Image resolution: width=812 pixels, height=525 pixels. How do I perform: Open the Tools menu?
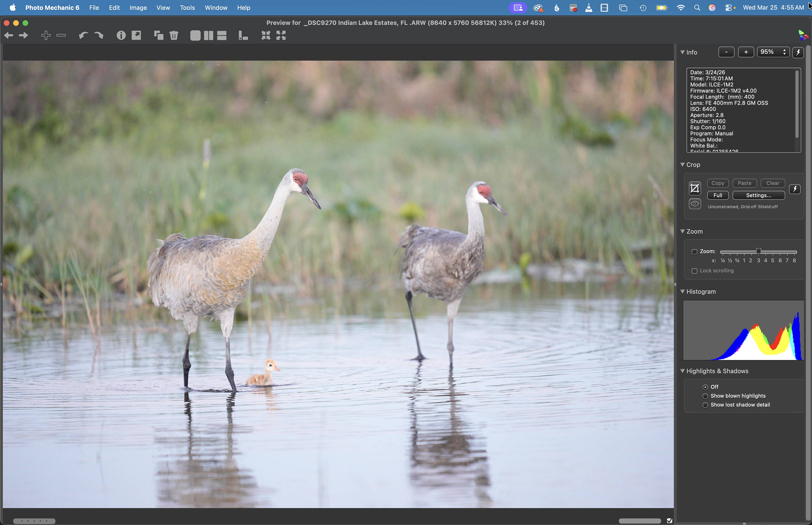tap(187, 8)
